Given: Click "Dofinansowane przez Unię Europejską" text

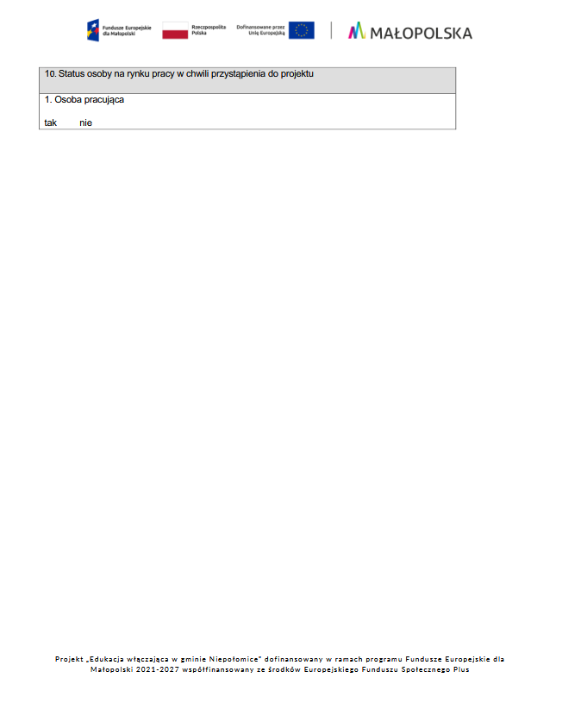Looking at the screenshot, I should [x=260, y=30].
